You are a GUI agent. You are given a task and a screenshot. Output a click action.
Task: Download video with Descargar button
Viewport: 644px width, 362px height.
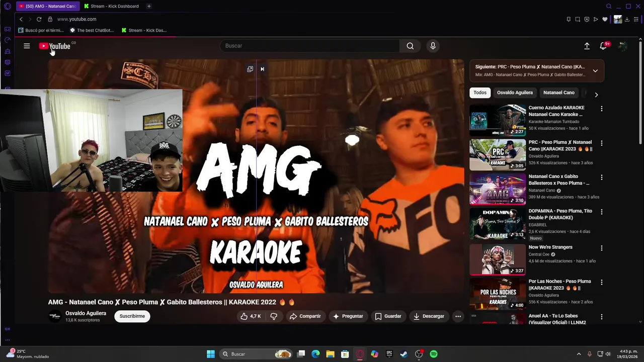[x=429, y=316]
